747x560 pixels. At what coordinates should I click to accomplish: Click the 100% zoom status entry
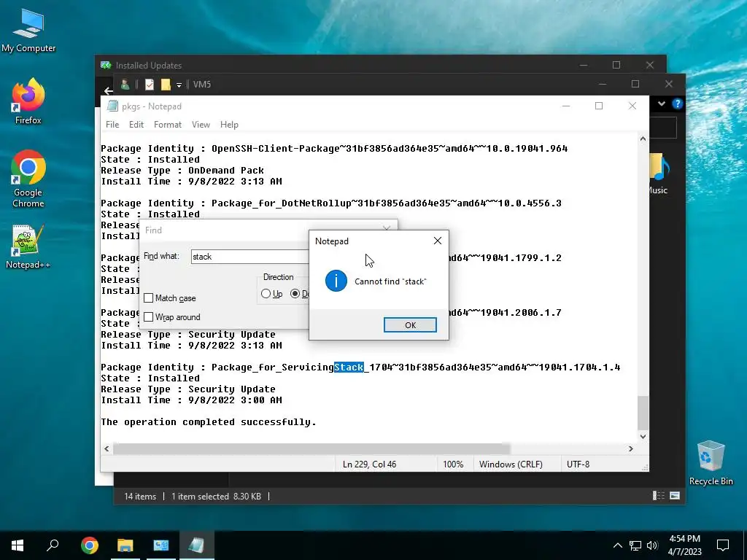tap(453, 464)
